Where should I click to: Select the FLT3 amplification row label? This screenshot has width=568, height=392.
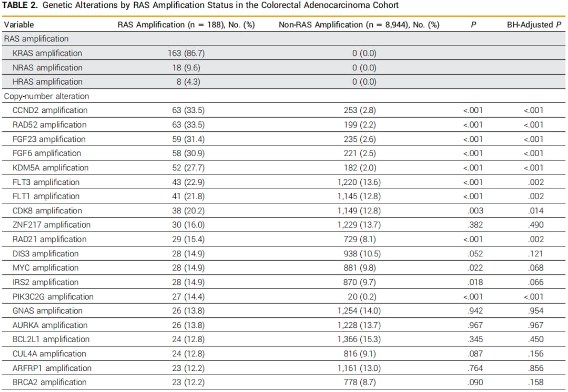pyautogui.click(x=46, y=182)
